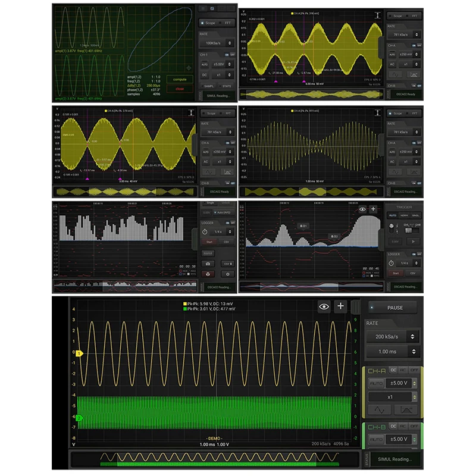Select AC coupling for CH-A in bottom panel

403,370
